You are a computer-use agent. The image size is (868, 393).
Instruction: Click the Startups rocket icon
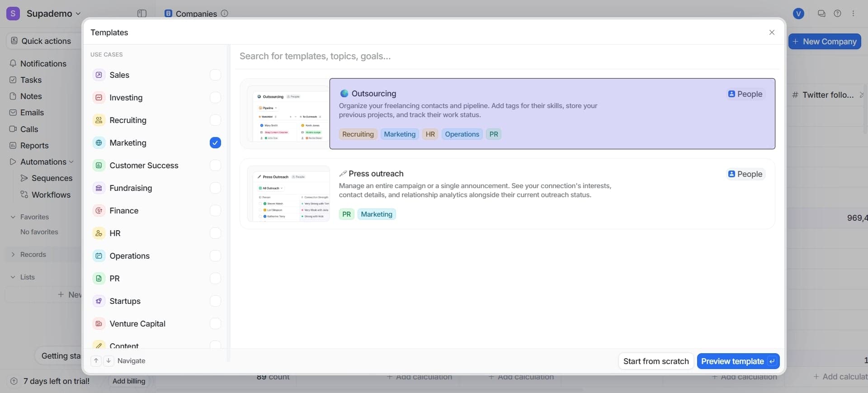point(99,301)
